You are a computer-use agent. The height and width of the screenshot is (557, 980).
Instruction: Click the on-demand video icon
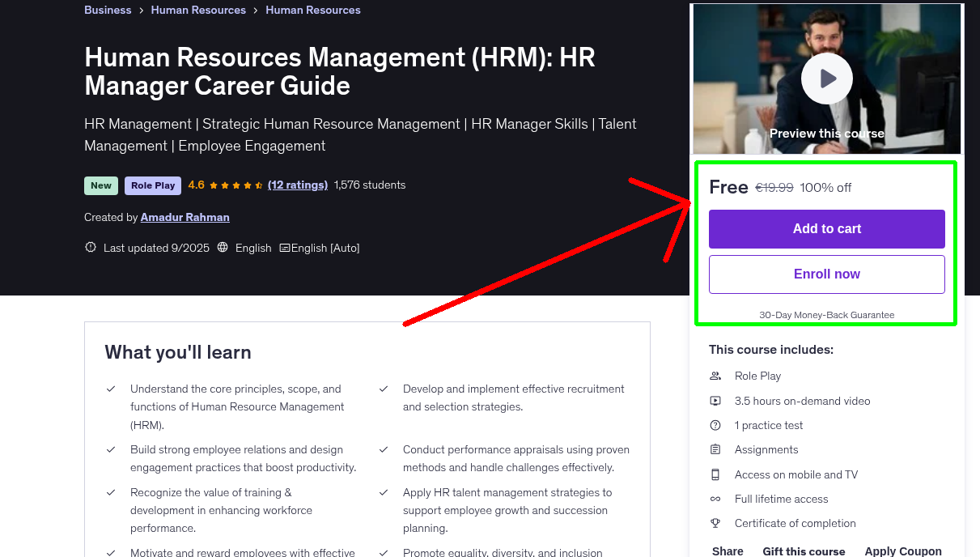[x=715, y=400]
